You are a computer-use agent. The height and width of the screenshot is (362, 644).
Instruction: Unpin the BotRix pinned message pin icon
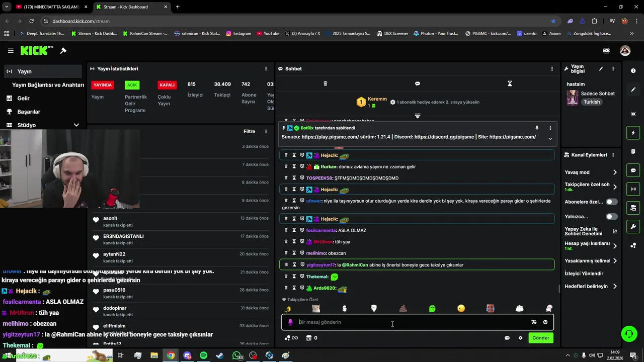click(537, 128)
